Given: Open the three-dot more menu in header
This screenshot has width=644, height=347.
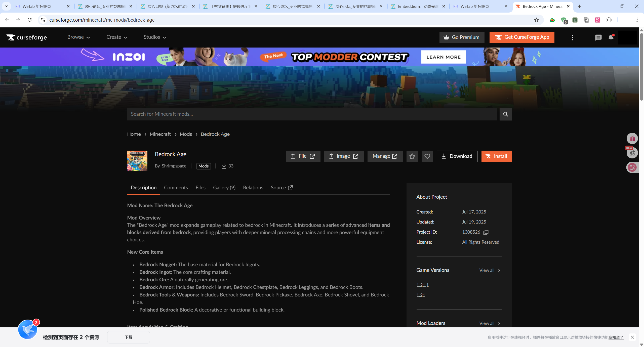Looking at the screenshot, I should click(x=573, y=37).
